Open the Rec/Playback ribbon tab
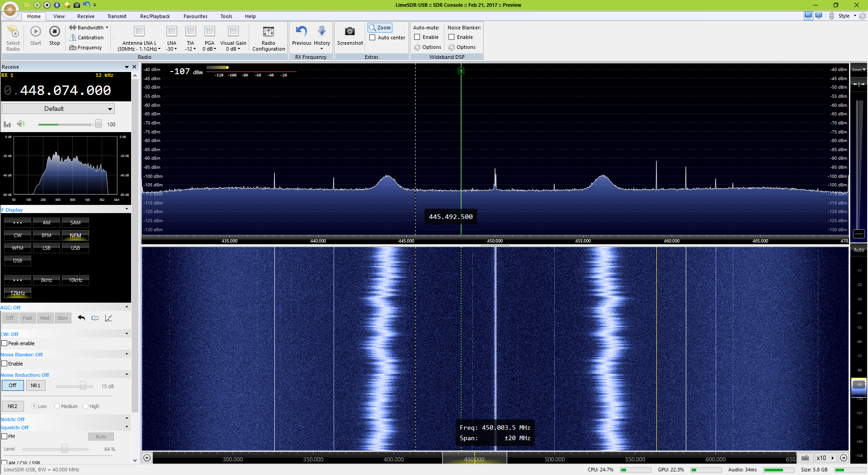This screenshot has height=475, width=868. click(155, 16)
